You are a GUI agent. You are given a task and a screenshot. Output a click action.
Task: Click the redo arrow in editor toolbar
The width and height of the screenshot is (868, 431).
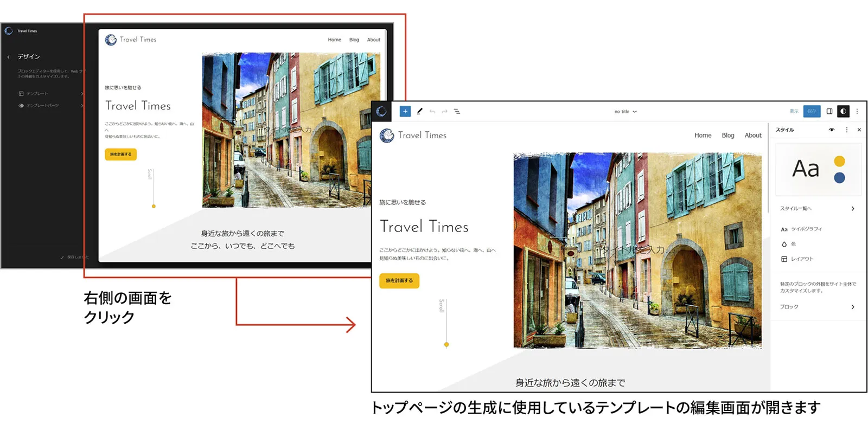coord(444,112)
